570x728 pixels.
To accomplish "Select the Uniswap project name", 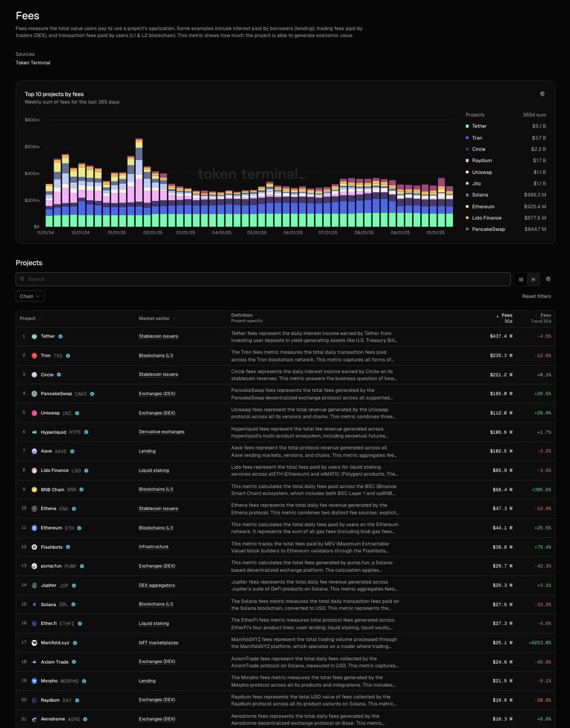I will point(50,413).
